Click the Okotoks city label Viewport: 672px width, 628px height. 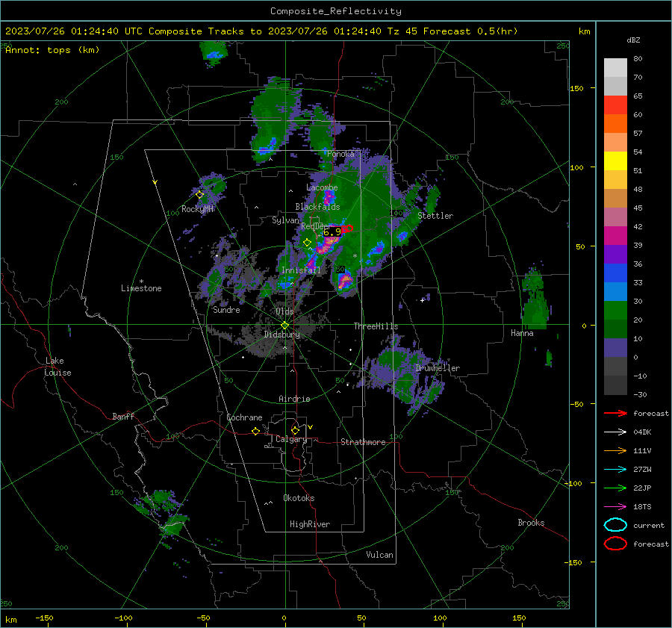click(x=299, y=498)
